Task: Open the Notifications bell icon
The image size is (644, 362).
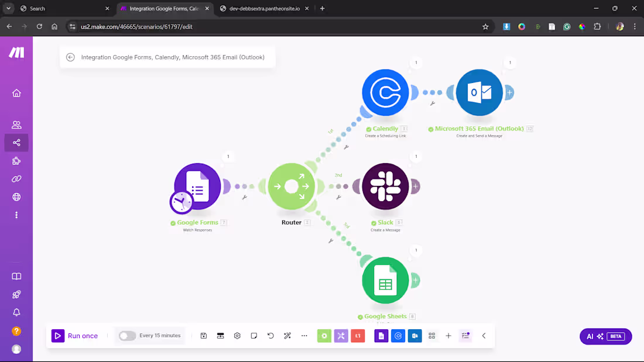Action: tap(16, 312)
